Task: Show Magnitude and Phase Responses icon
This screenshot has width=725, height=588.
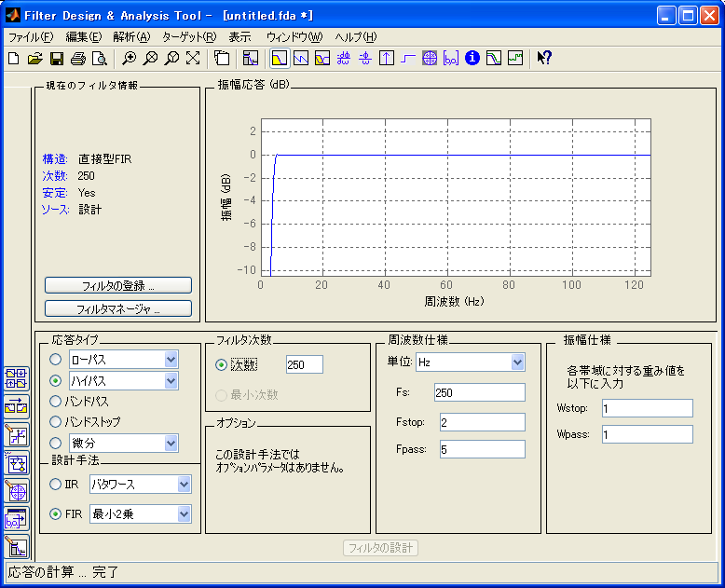Action: point(322,59)
